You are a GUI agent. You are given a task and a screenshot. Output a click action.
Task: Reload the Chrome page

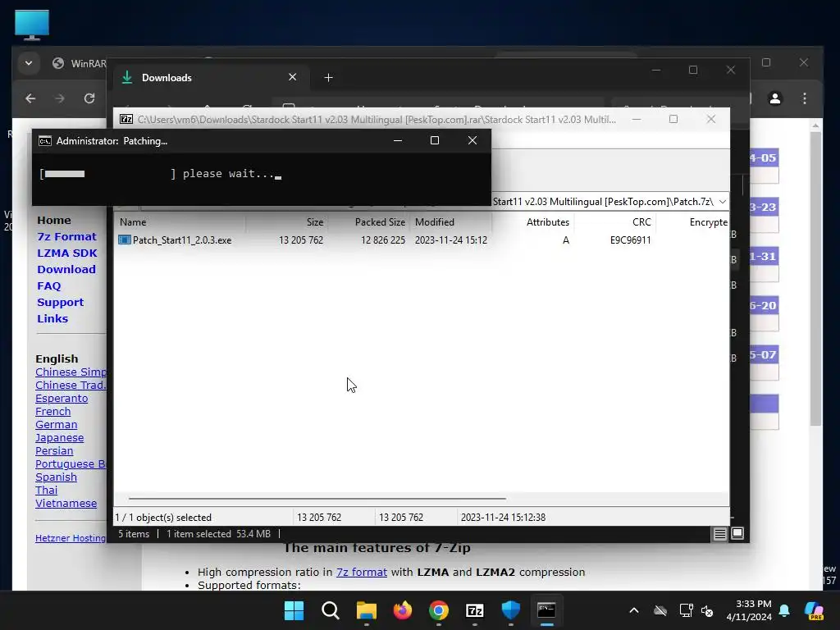coord(89,98)
